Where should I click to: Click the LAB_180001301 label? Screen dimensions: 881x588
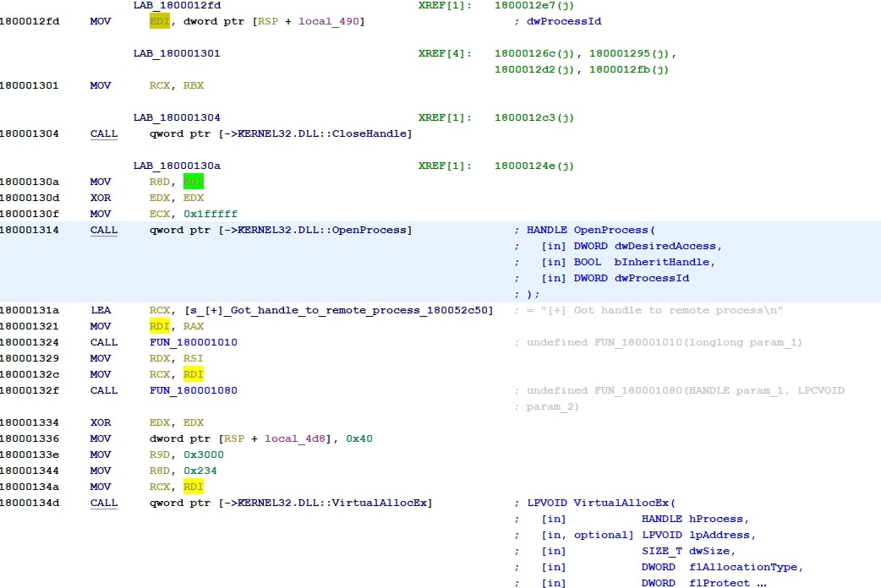pos(176,53)
